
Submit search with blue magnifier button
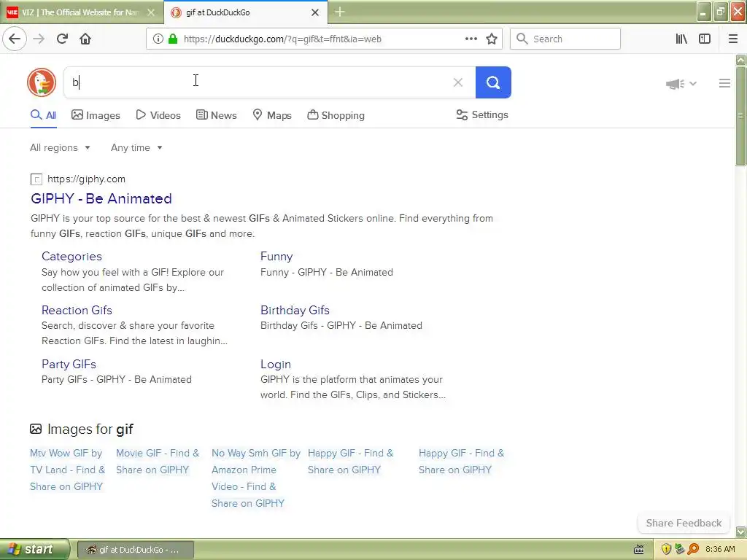tap(493, 82)
